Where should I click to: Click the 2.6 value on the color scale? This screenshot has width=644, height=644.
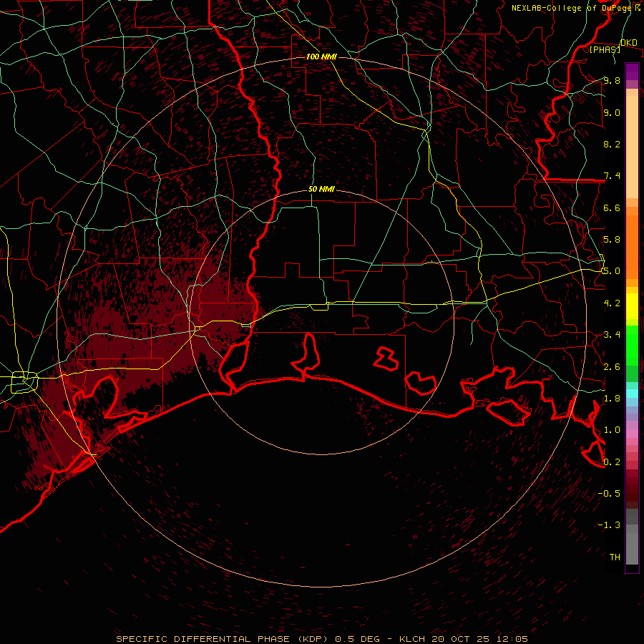point(612,366)
